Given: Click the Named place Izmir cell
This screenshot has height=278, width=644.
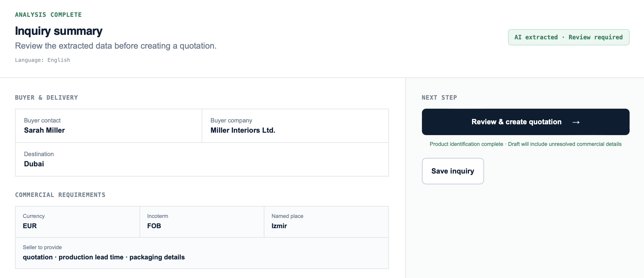Looking at the screenshot, I should (x=326, y=222).
